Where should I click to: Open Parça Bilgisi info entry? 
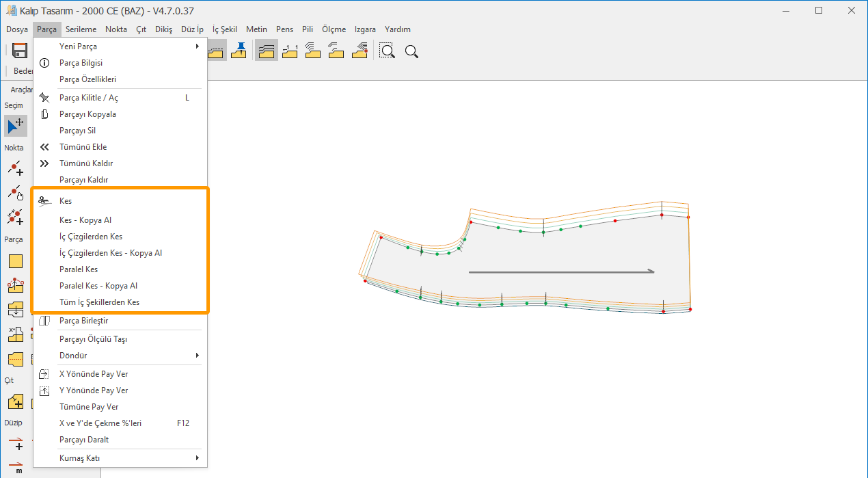tap(81, 63)
